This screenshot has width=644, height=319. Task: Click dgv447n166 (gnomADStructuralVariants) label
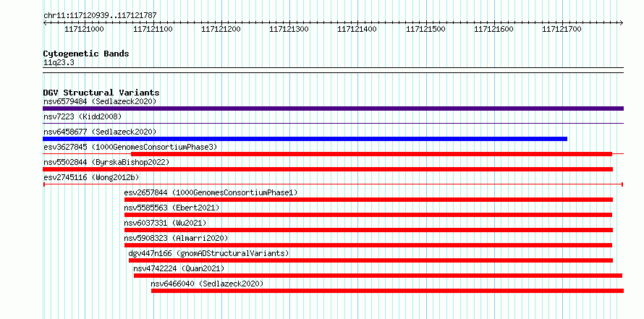208,253
